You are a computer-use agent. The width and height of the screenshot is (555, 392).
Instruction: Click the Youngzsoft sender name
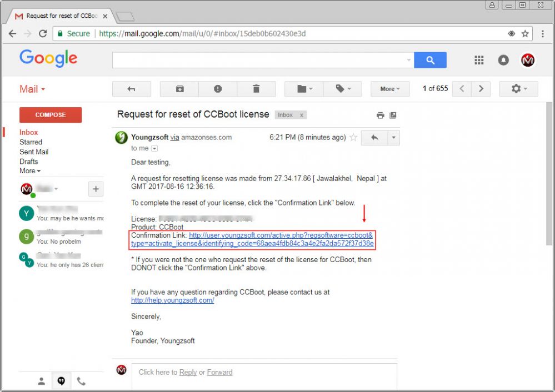(150, 137)
